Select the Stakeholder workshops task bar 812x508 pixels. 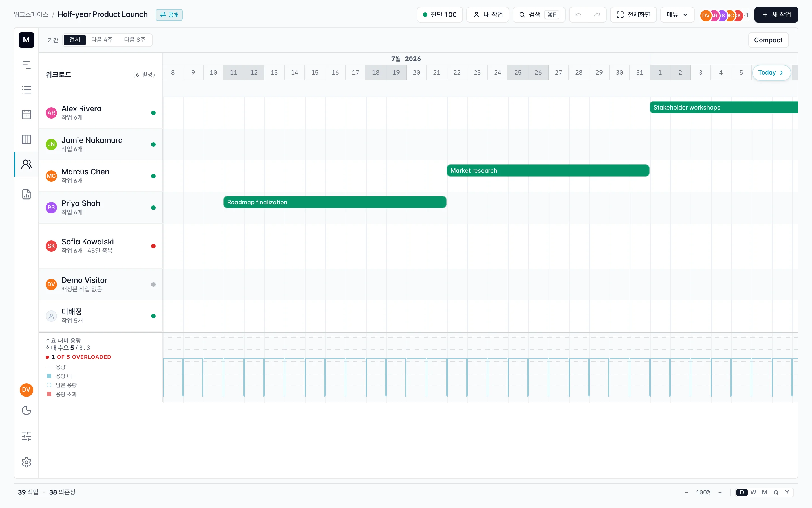[x=724, y=108]
